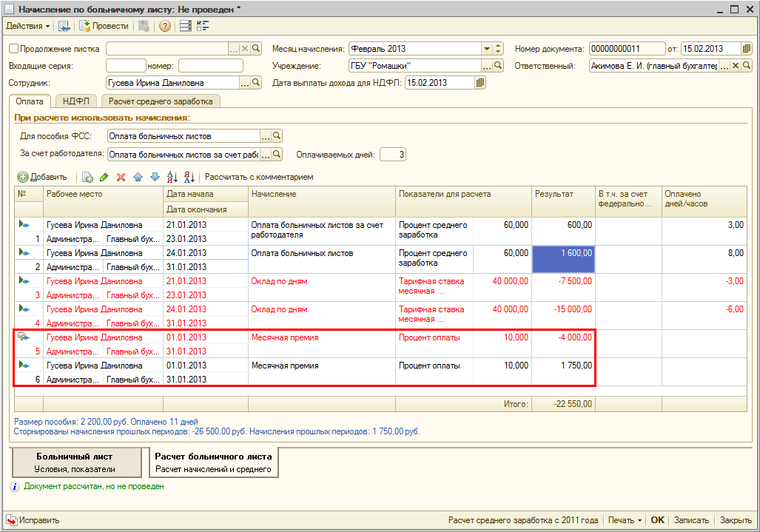Search employee with magnifier next to Сотрудник
The height and width of the screenshot is (532, 760).
click(257, 83)
